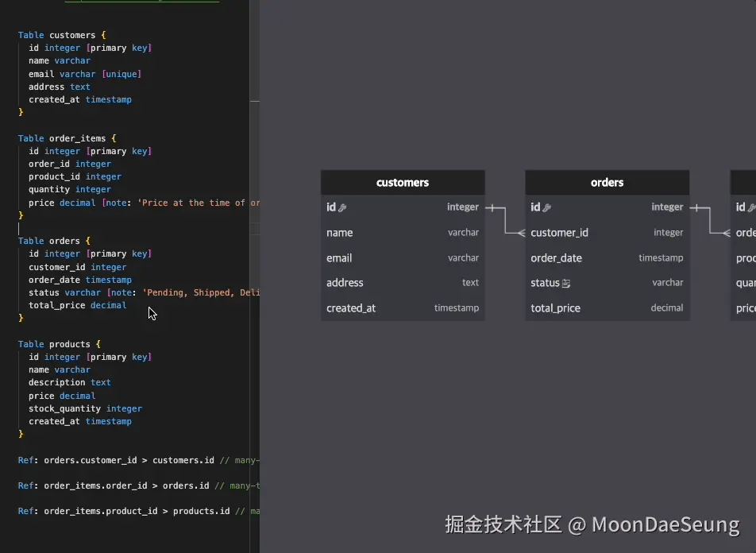Click the 'price decimal [note:' line in order_items
Screen dimensions: 756x553
click(x=145, y=203)
